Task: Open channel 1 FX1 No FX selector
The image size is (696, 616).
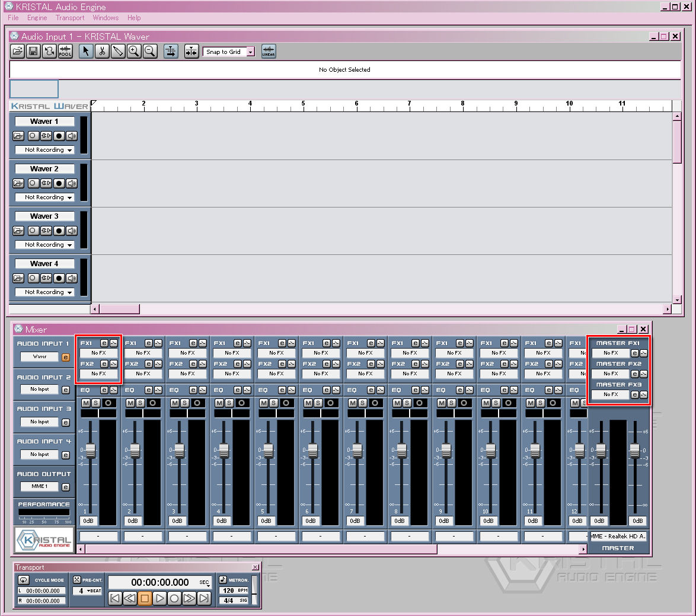Action: 98,353
